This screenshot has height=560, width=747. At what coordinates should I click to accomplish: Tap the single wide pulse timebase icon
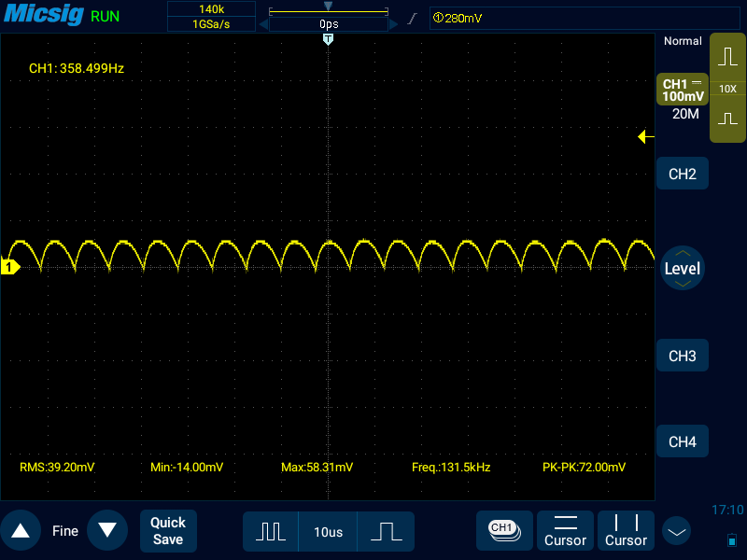[386, 531]
